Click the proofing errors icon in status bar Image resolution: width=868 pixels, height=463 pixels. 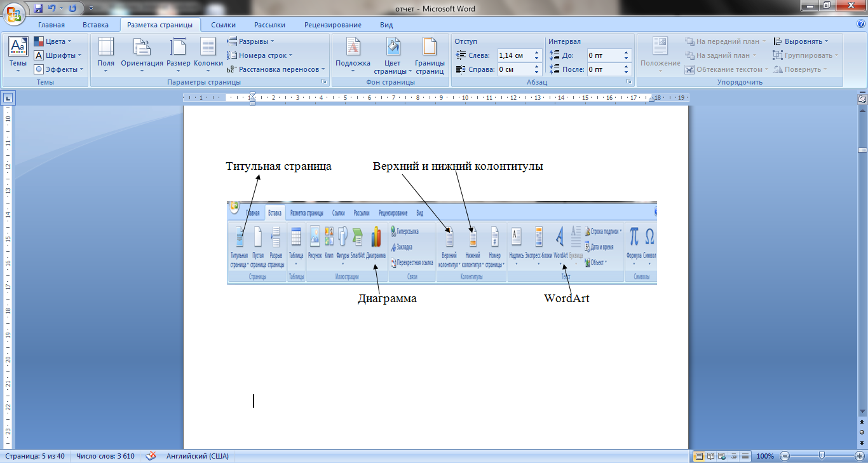click(x=151, y=455)
